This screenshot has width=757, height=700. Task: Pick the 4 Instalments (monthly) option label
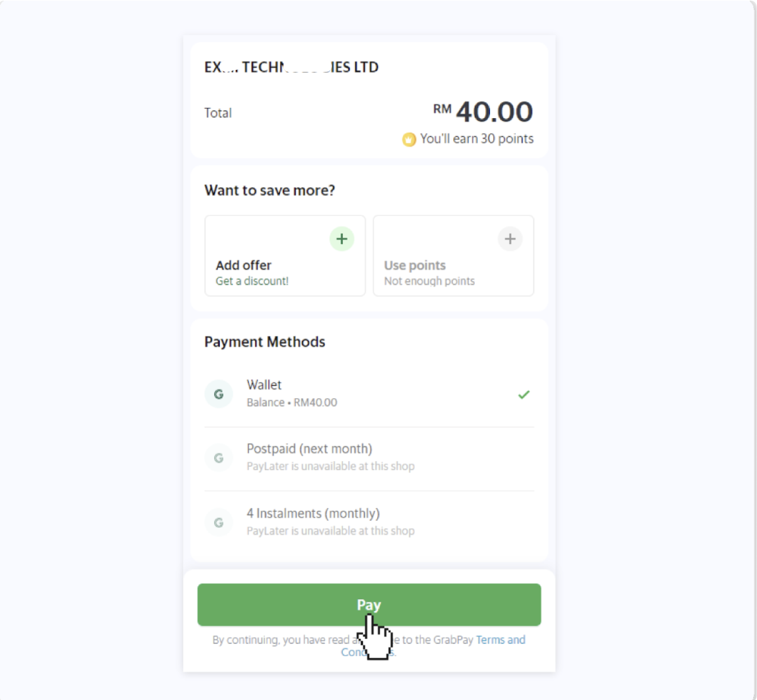(x=313, y=513)
